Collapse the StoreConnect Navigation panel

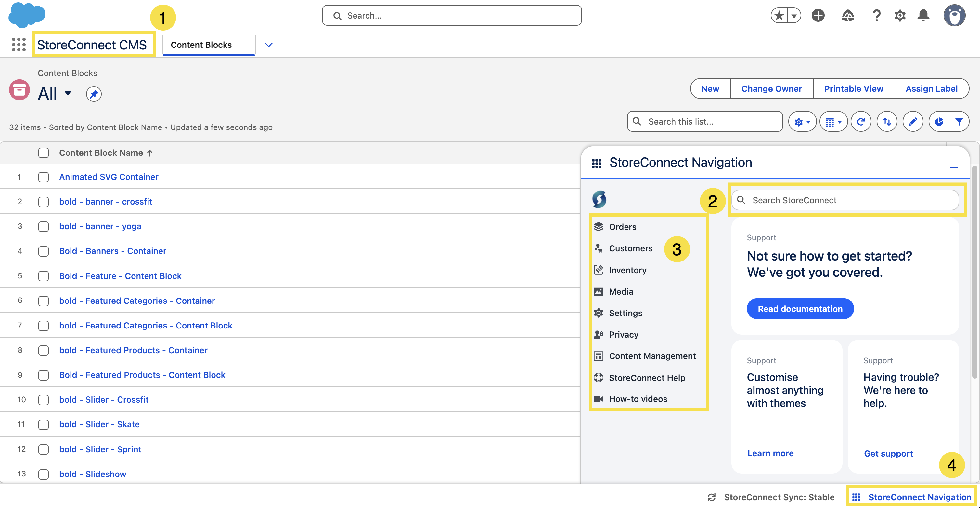click(x=955, y=168)
